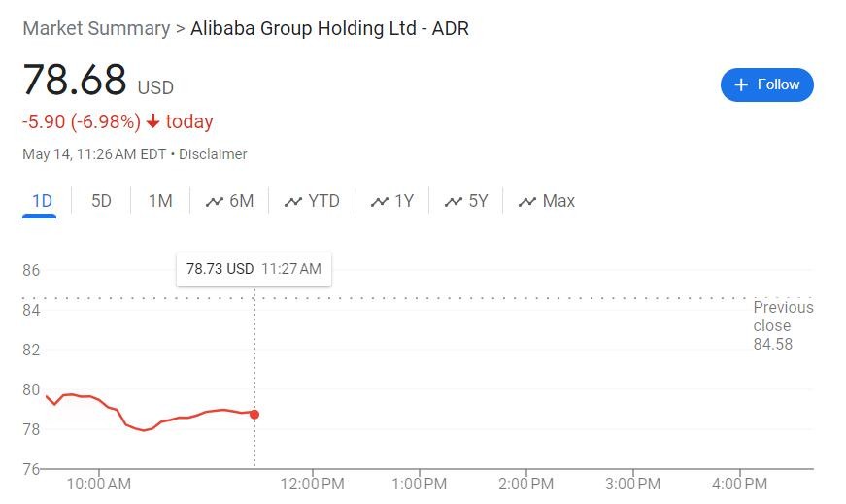Click the Previous close 84.58 label

click(783, 325)
